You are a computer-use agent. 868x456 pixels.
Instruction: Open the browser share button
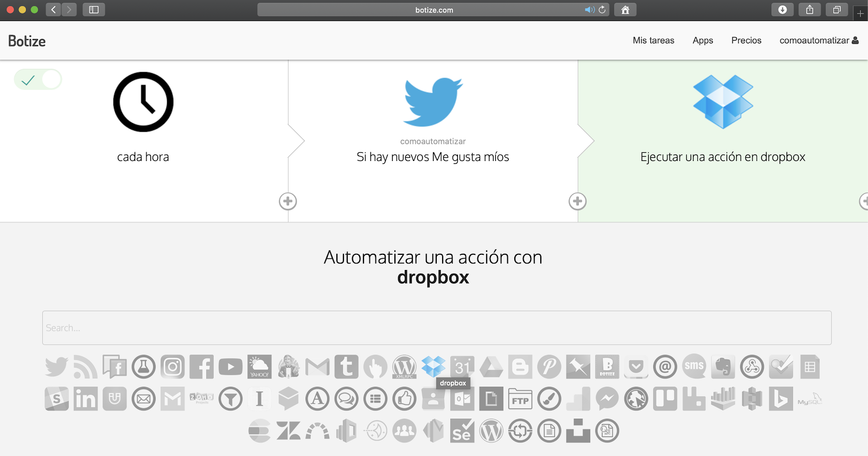809,10
